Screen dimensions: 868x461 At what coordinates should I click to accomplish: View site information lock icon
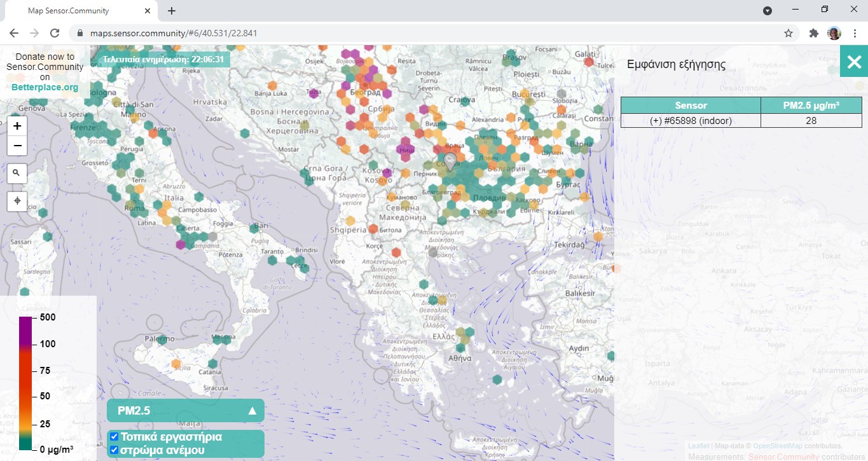coord(80,33)
